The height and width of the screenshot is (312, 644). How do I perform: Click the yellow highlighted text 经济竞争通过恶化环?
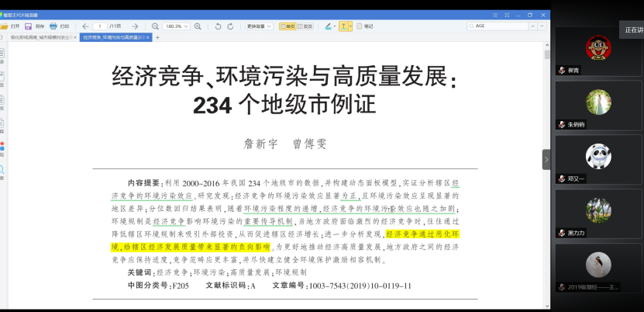tap(422, 234)
